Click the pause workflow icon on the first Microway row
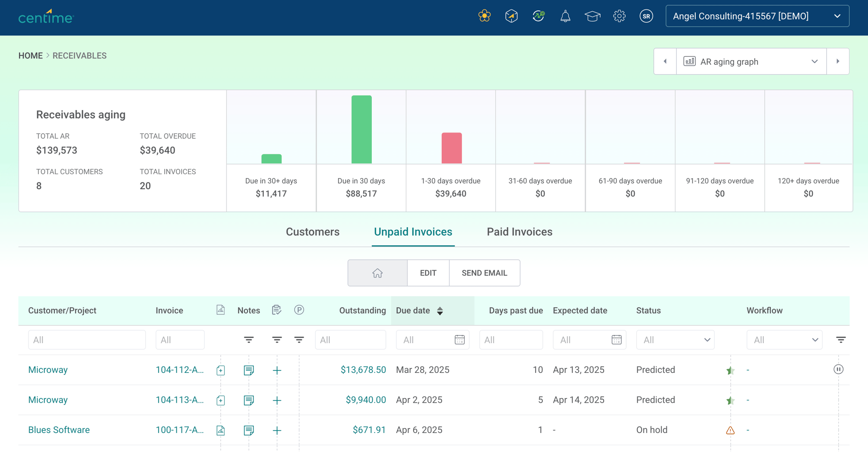This screenshot has width=868, height=452. click(x=838, y=369)
